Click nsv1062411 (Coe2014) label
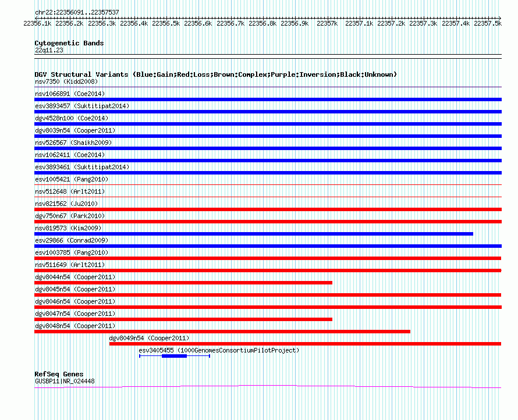Image resolution: width=518 pixels, height=420 pixels. tap(70, 155)
